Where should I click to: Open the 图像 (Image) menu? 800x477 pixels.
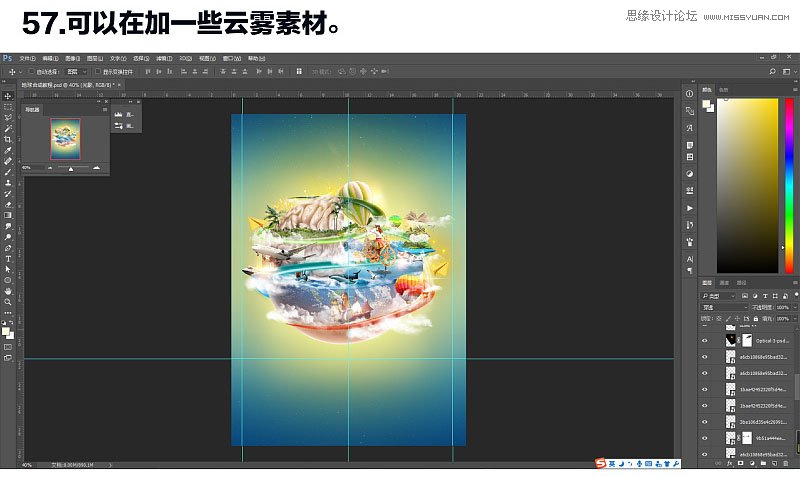72,59
